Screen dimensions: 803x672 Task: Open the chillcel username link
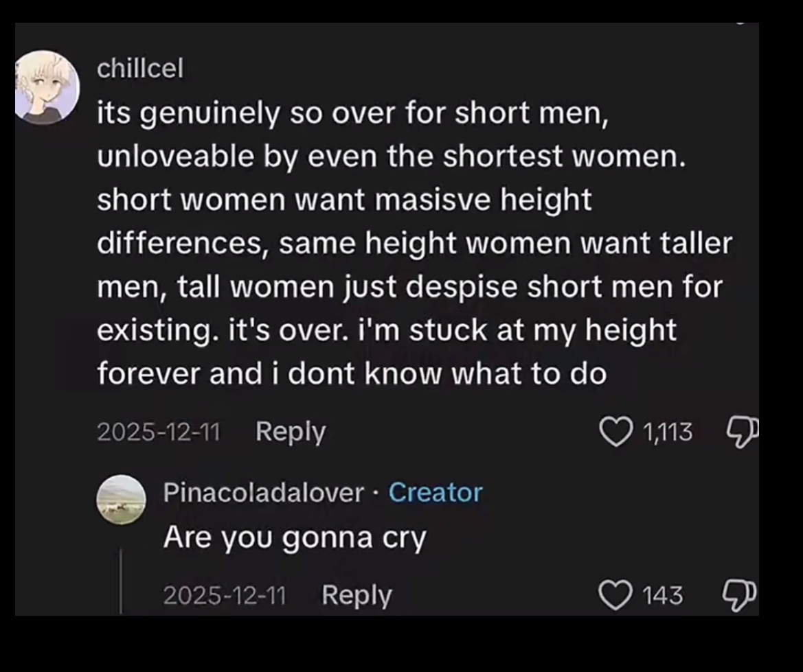[140, 68]
